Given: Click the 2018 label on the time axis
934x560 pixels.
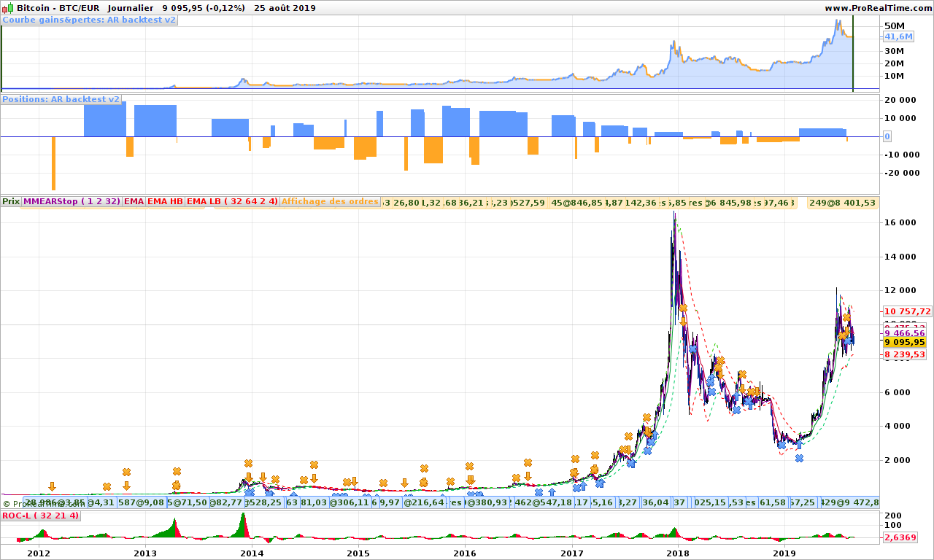Looking at the screenshot, I should click(678, 553).
